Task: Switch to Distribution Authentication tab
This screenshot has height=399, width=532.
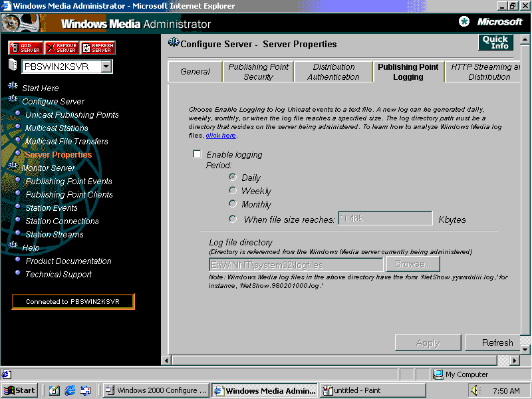Action: 333,72
